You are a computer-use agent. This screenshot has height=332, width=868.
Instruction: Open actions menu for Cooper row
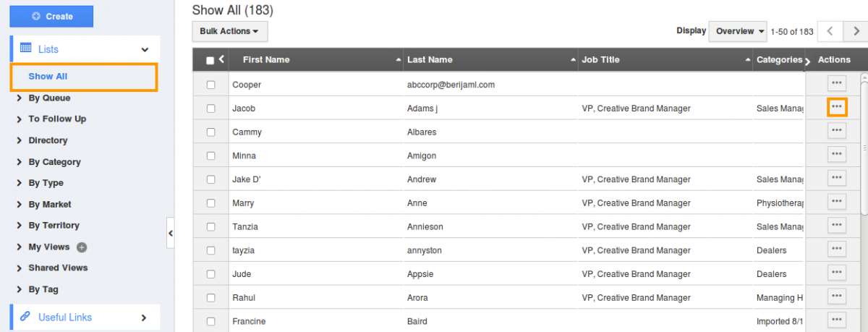coord(837,84)
